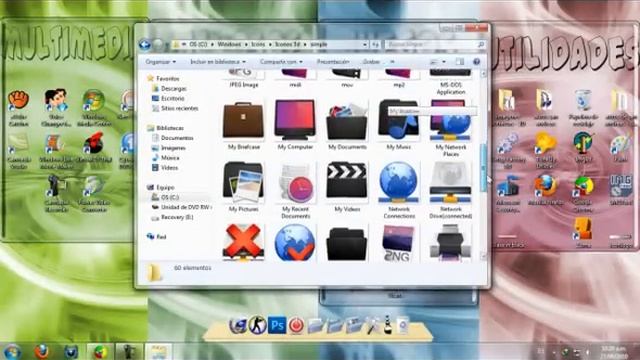Open Mozilla Firefox shortcut on Utilidades panel
The image size is (640, 360).
point(545,191)
